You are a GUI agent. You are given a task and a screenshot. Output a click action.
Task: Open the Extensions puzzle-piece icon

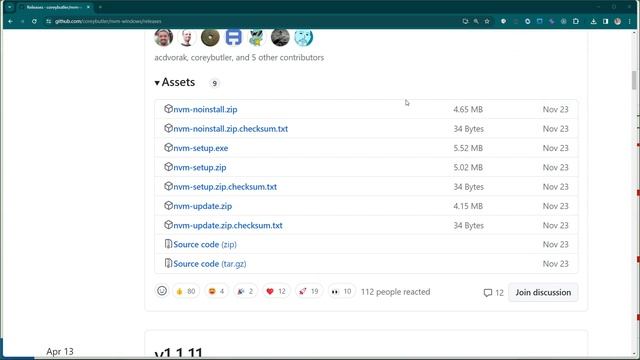click(x=576, y=21)
